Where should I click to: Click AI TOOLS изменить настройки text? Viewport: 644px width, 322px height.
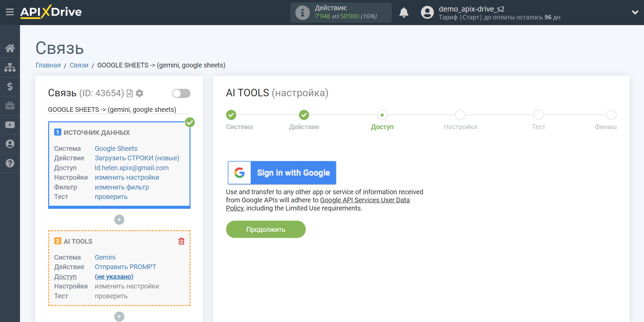[x=127, y=286]
